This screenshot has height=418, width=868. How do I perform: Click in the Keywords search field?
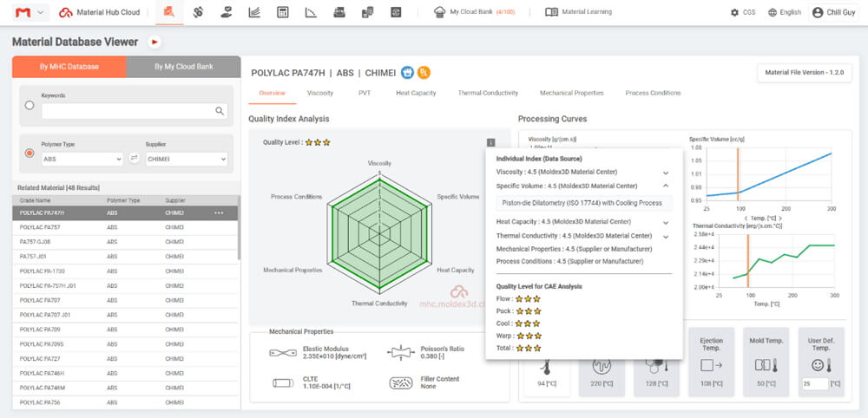(x=135, y=111)
